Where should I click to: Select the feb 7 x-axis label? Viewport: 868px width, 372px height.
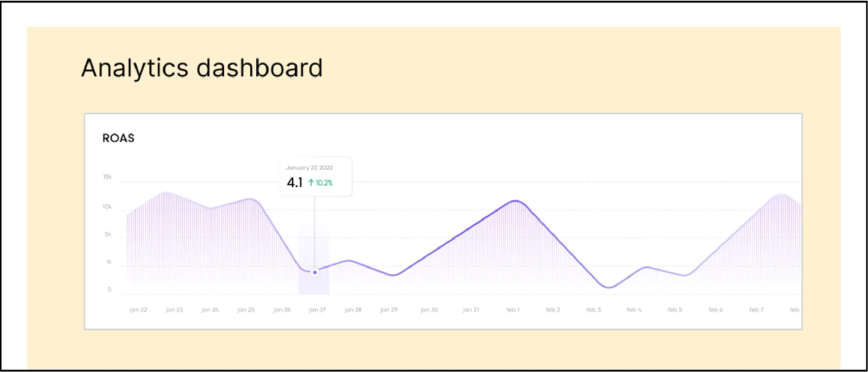click(x=756, y=310)
